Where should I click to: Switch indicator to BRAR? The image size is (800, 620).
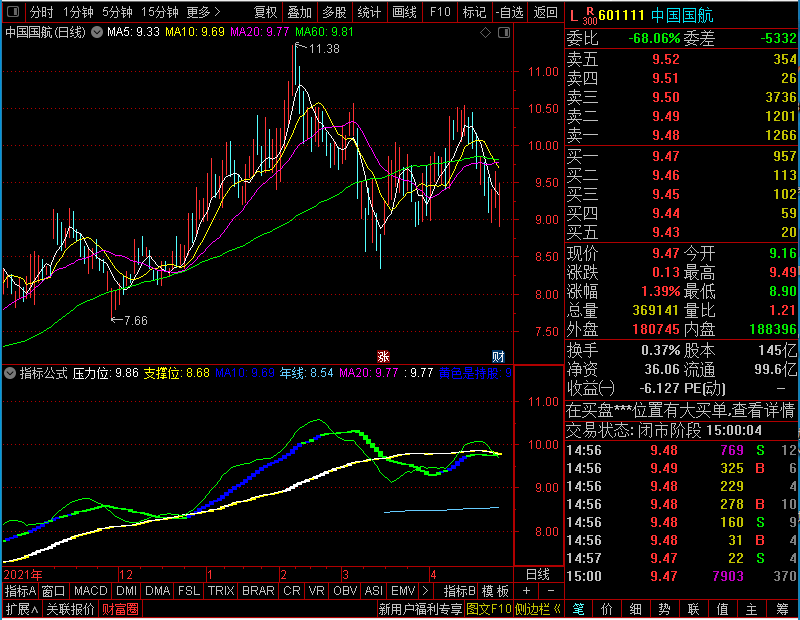tap(258, 591)
